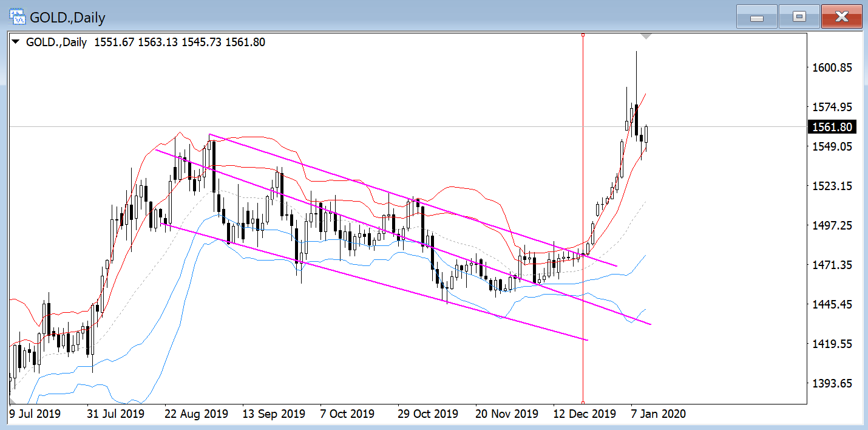868x430 pixels.
Task: Expand the triangle beside GOLD.,Daily label
Action: (16, 43)
